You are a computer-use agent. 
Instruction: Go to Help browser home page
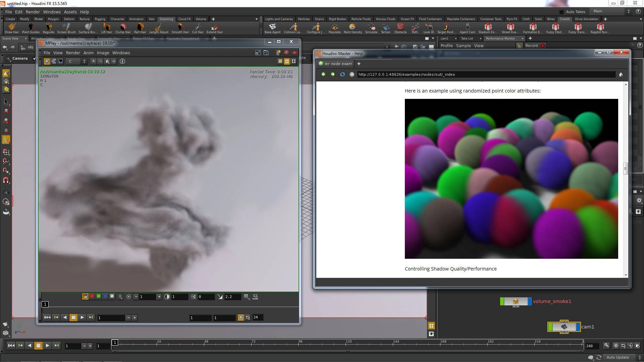click(621, 74)
